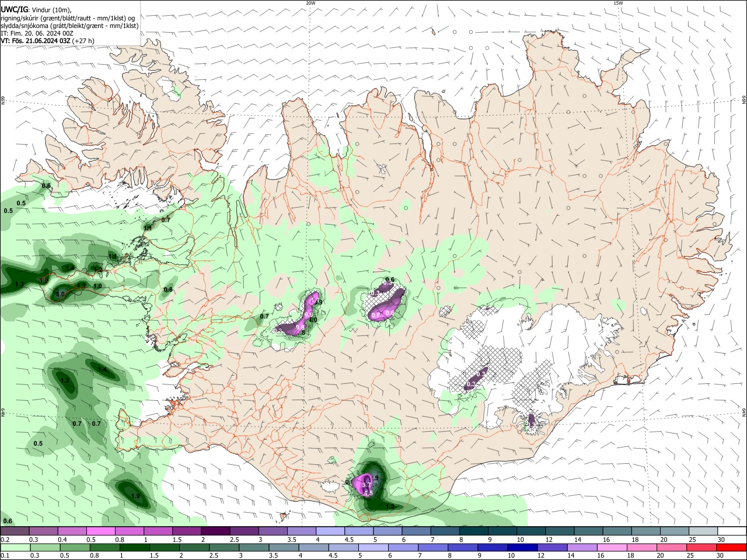The image size is (747, 560).
Task: Click the bold 'UWC/IG' title text
Action: coord(15,9)
